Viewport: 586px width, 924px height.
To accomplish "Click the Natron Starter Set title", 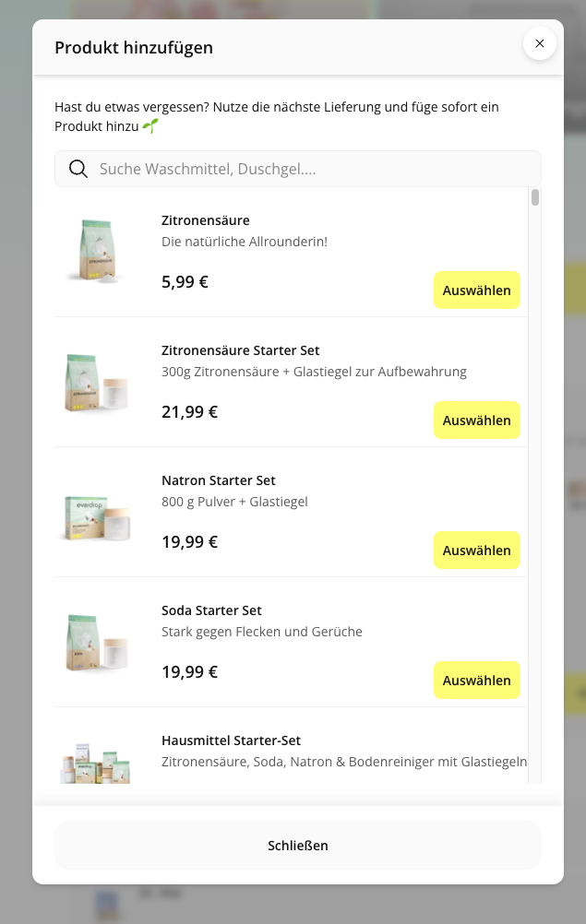I will click(x=218, y=480).
